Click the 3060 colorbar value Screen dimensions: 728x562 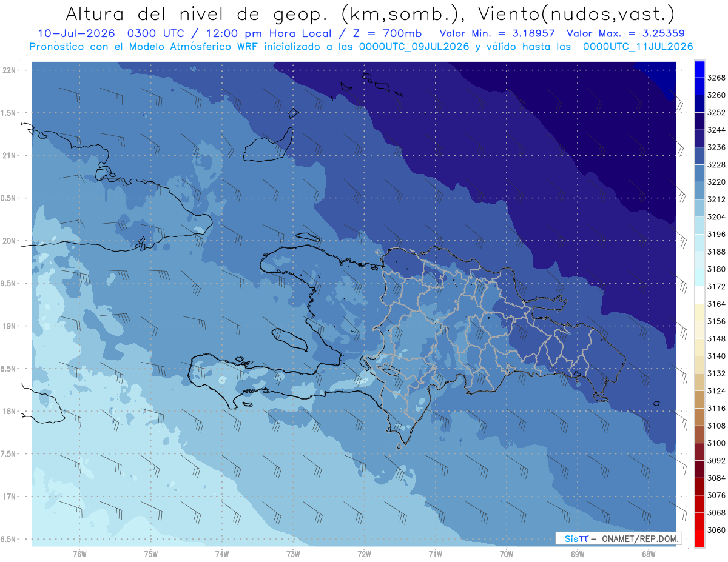pos(716,530)
